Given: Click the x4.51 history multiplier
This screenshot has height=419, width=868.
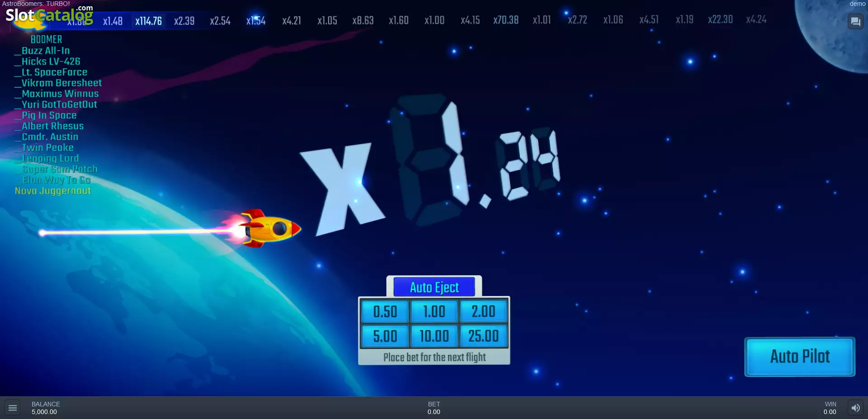Looking at the screenshot, I should point(649,20).
